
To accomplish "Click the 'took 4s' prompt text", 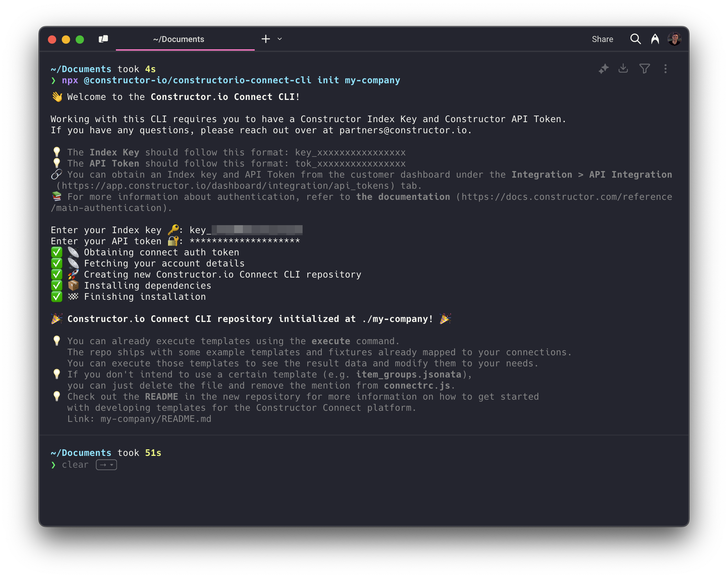I will [x=136, y=69].
